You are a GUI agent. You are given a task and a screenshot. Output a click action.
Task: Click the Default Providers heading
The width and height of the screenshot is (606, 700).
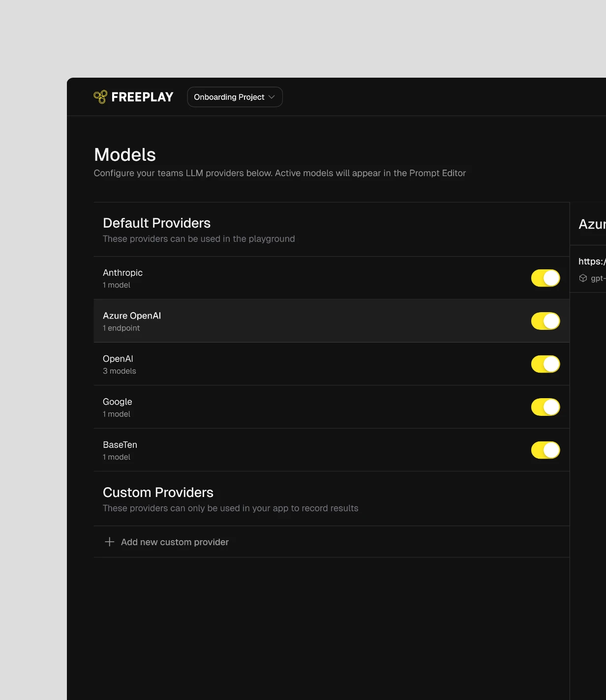pyautogui.click(x=156, y=223)
